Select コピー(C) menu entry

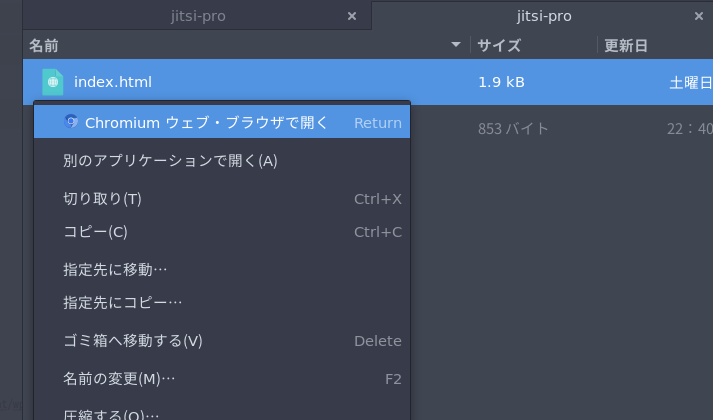pyautogui.click(x=222, y=232)
